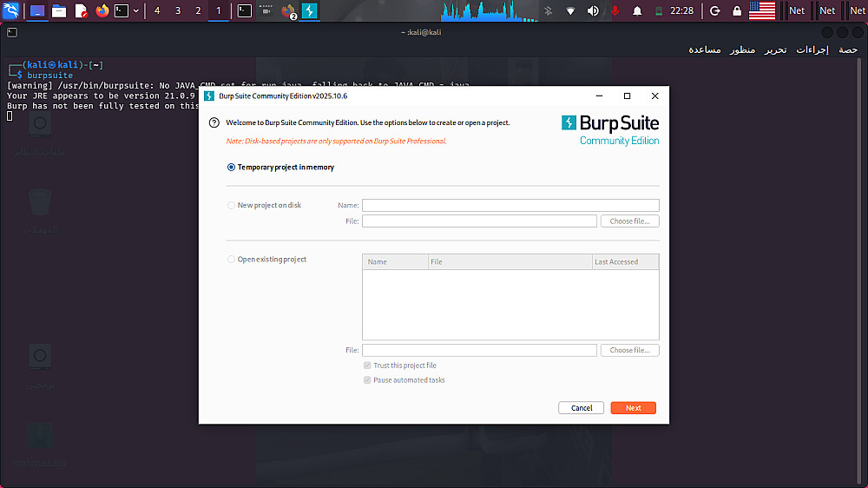Click the terminal window icon in title bar
This screenshot has width=868, height=488.
12,32
